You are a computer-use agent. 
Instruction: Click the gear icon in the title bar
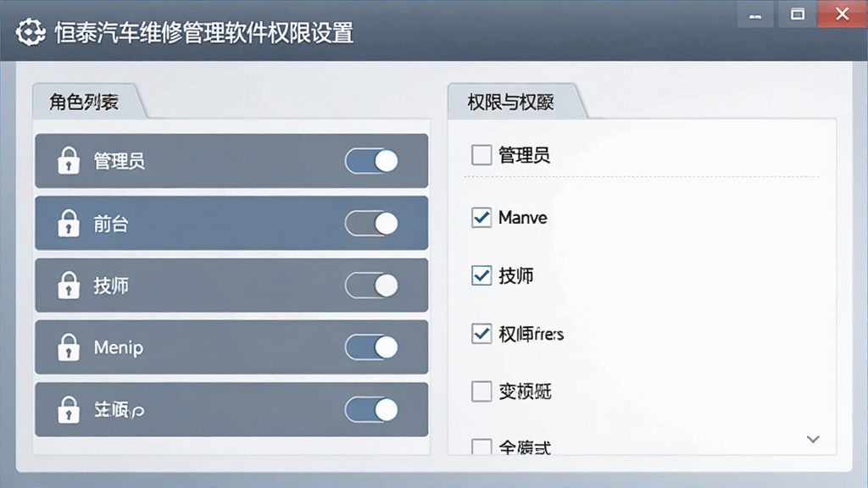coord(31,32)
